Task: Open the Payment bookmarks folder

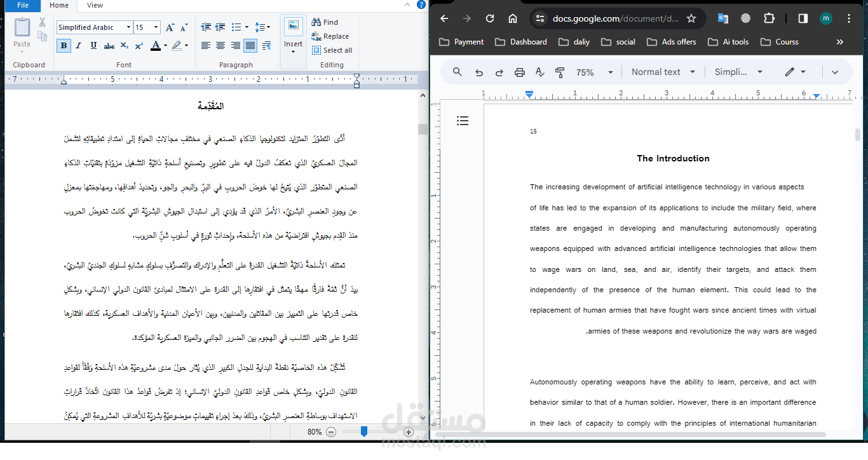Action: tap(461, 42)
